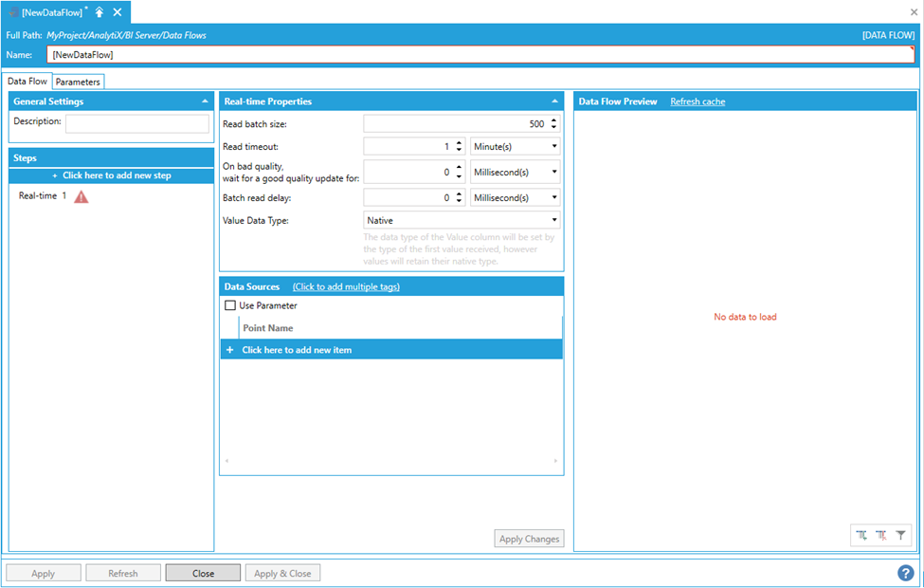Decrease the Read timeout value with down arrow
Image resolution: width=924 pixels, height=588 pixels.
point(459,150)
